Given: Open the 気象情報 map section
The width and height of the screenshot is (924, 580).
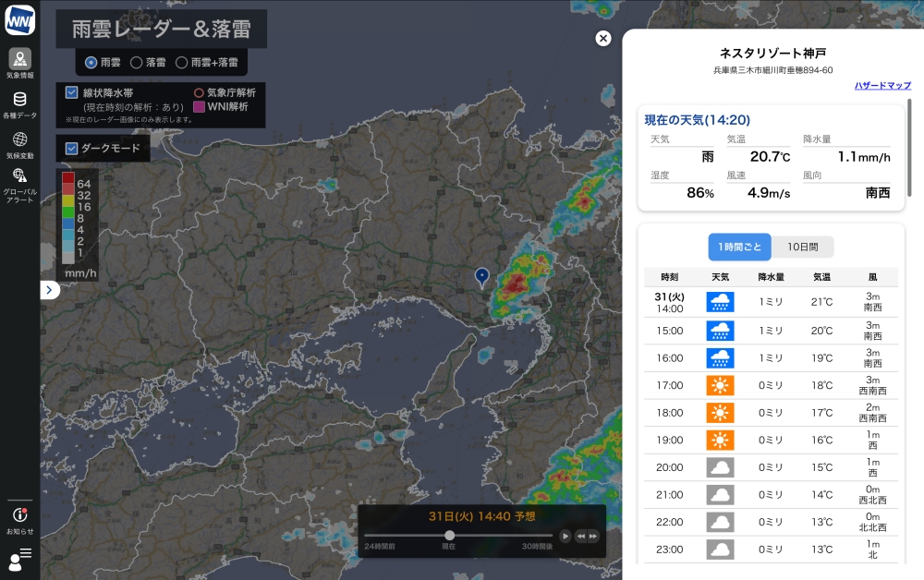Looking at the screenshot, I should [19, 63].
